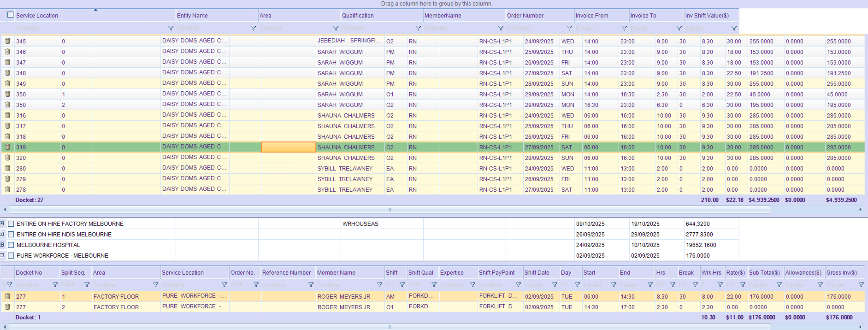Viewport: 868px width, 330px height.
Task: Delete docket 319 using its trash icon
Action: click(x=8, y=147)
